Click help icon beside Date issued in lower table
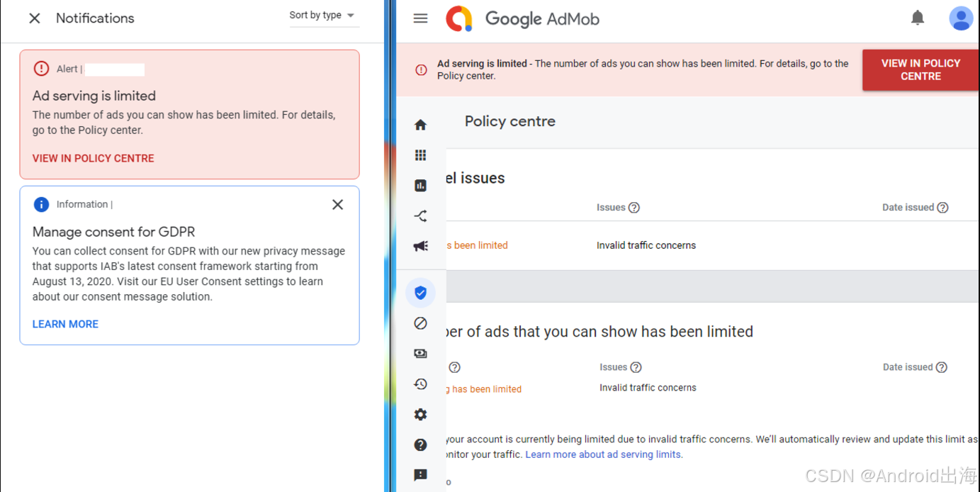This screenshot has height=492, width=980. 941,367
